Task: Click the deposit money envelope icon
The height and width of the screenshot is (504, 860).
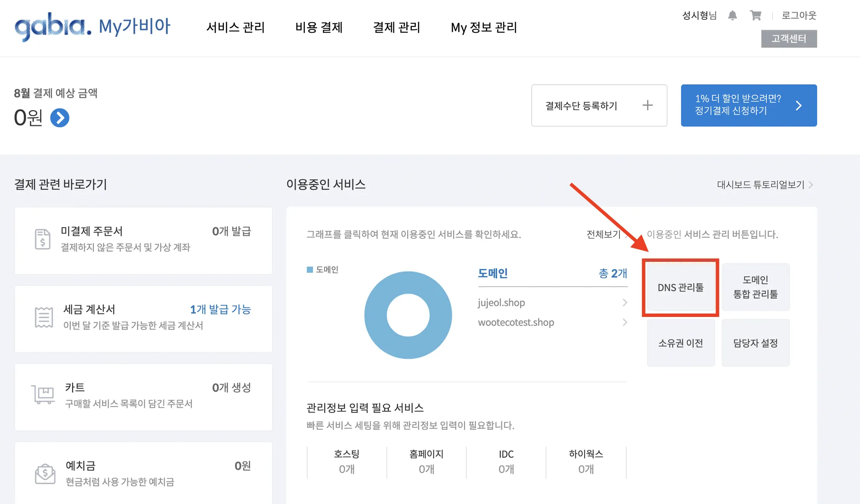Action: point(45,474)
